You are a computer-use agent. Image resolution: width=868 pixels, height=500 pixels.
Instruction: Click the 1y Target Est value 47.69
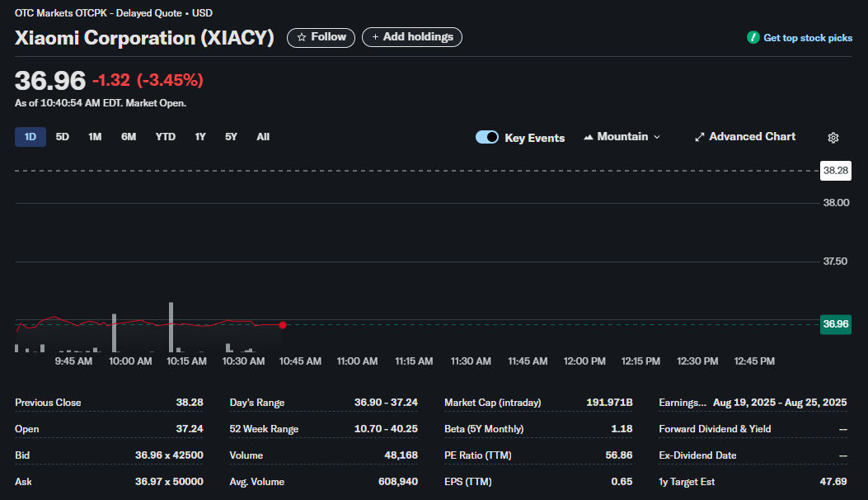coord(833,482)
